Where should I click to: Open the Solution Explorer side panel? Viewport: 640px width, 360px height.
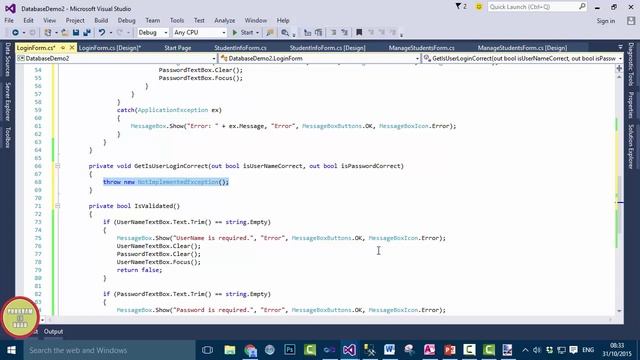(x=631, y=147)
